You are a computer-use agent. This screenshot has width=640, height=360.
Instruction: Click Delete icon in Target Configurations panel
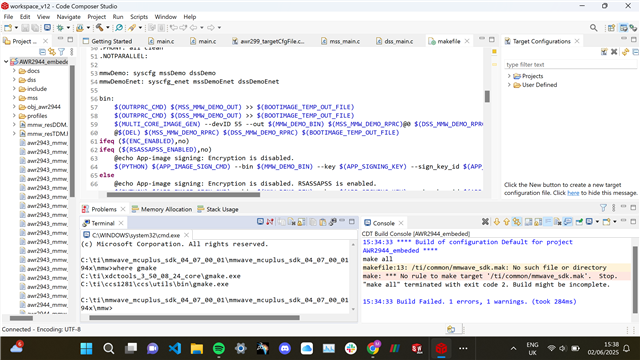[x=614, y=52]
